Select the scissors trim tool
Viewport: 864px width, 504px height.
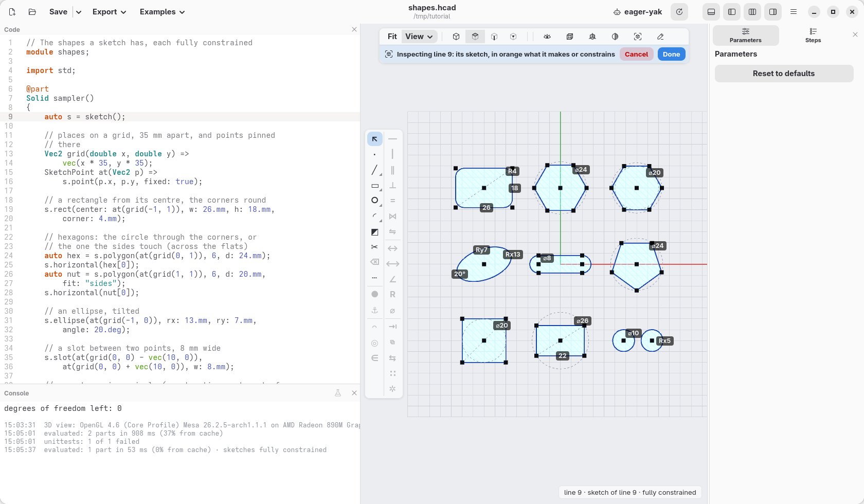pos(374,247)
